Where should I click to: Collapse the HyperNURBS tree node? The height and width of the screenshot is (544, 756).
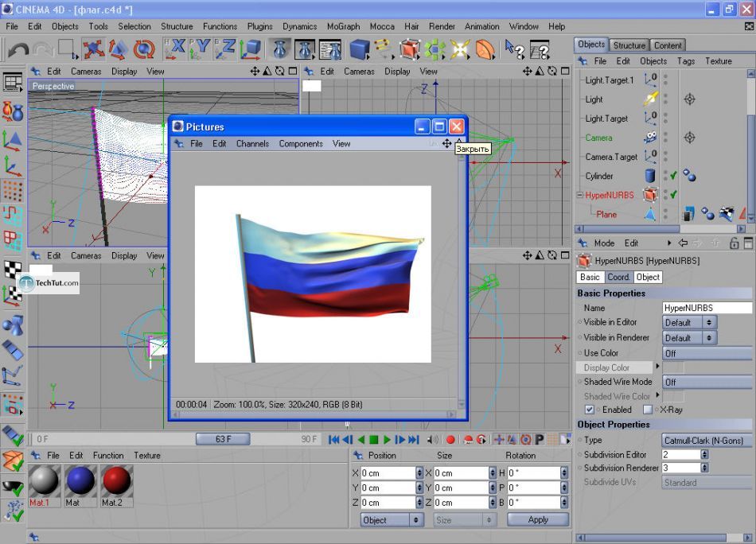point(580,195)
